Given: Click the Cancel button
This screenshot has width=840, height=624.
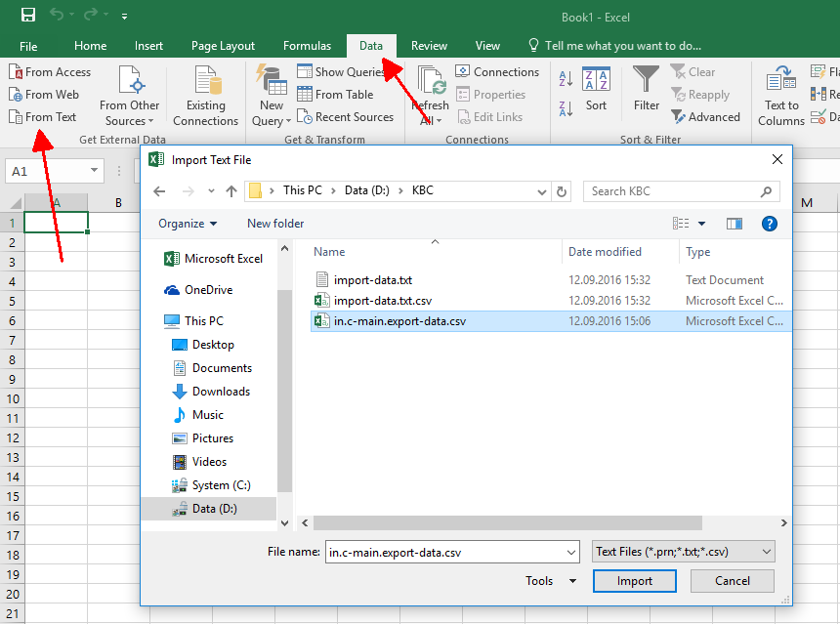Looking at the screenshot, I should pos(732,581).
